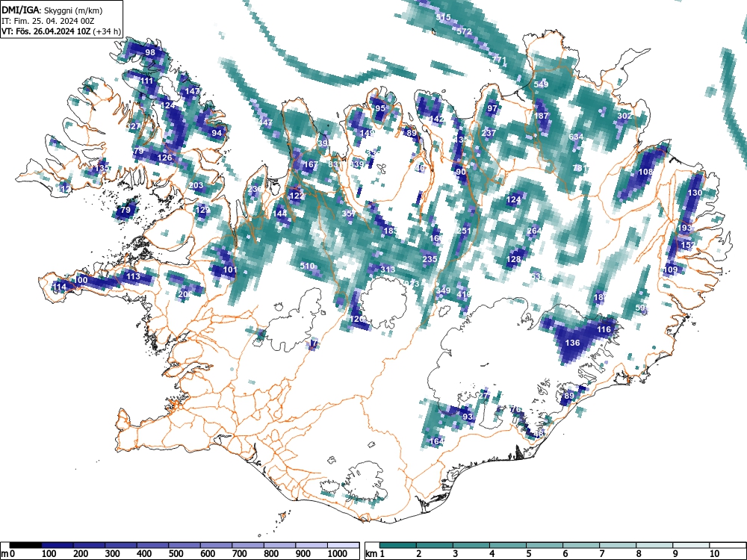Select the 5–6 km legend swatch

click(545, 545)
